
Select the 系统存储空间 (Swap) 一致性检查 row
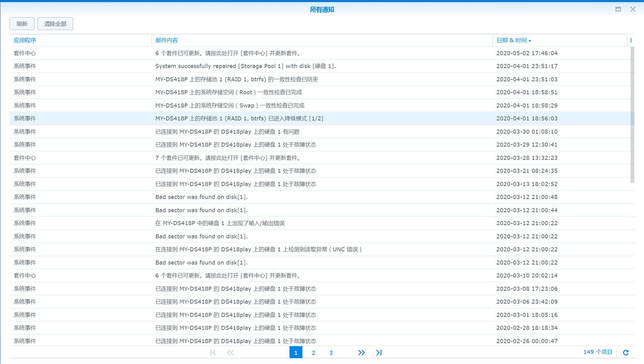(x=319, y=105)
